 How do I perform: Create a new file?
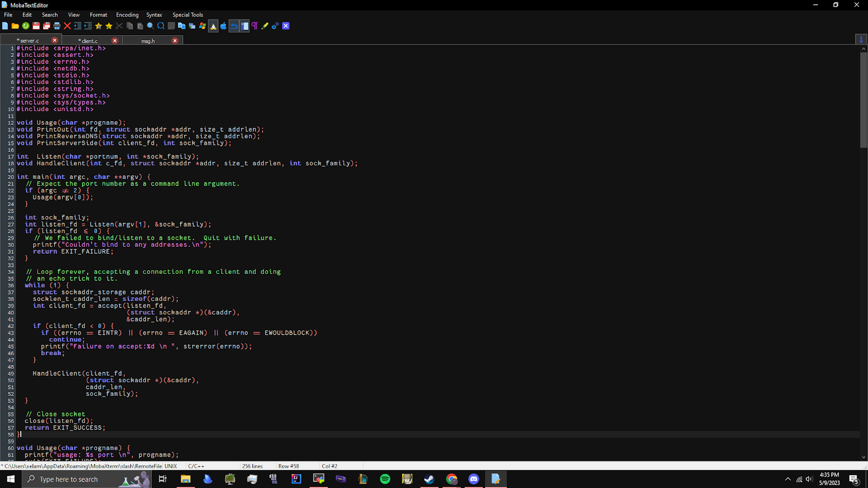pyautogui.click(x=6, y=26)
